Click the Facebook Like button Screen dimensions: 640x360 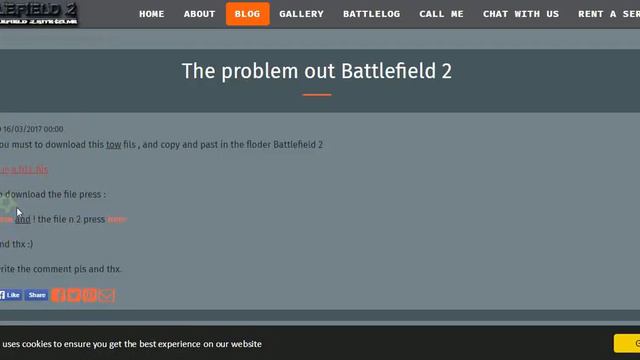[10, 295]
